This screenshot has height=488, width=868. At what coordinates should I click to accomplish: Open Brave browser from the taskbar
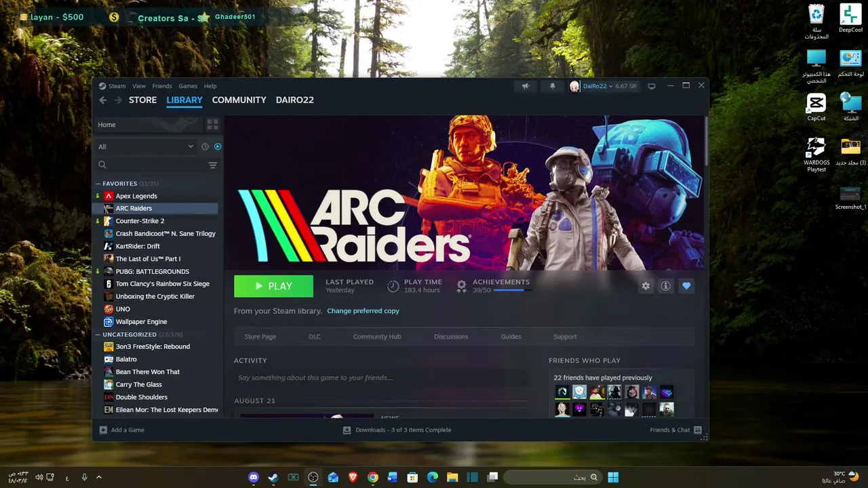click(353, 477)
